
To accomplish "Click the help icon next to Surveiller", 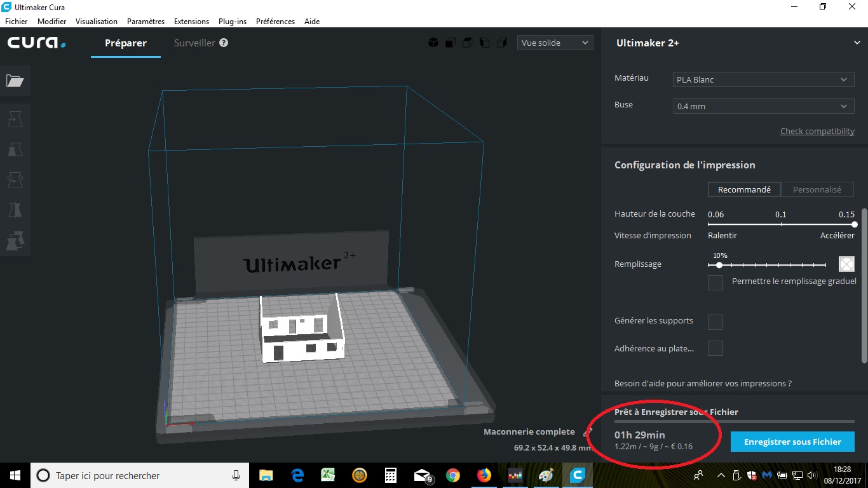I will (x=224, y=43).
